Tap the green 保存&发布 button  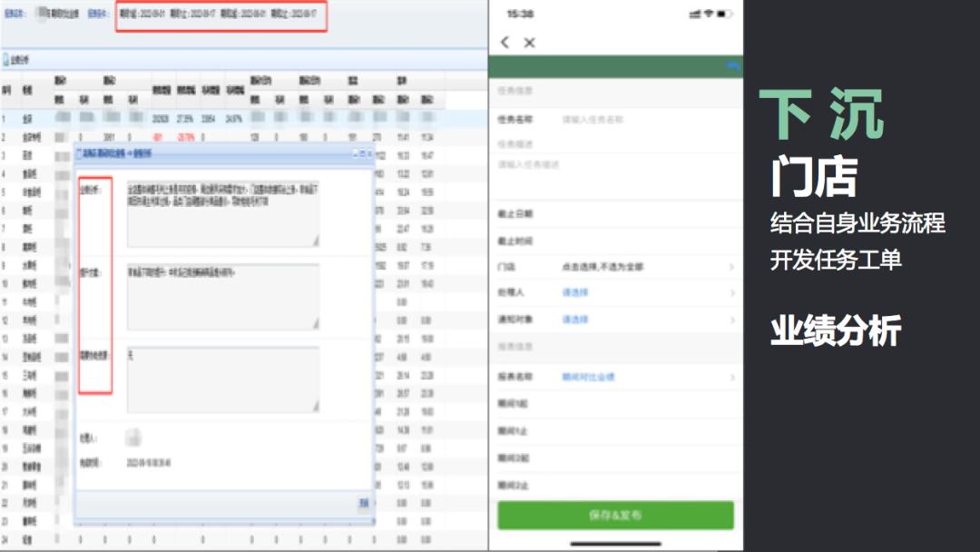point(615,515)
